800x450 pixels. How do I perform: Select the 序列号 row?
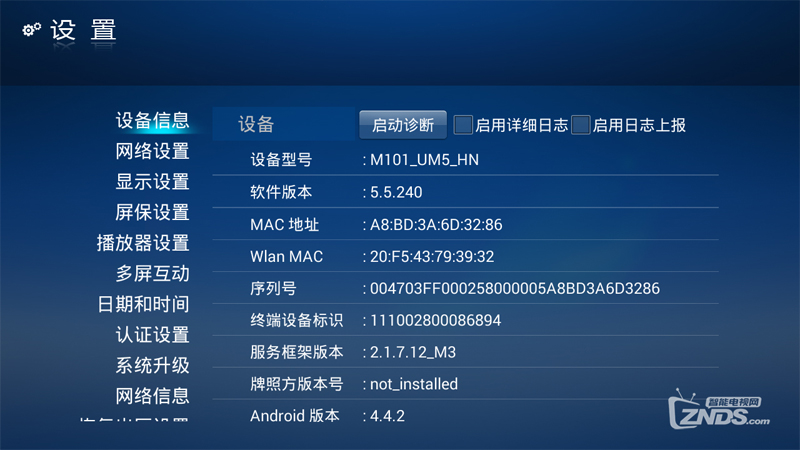[x=465, y=288]
